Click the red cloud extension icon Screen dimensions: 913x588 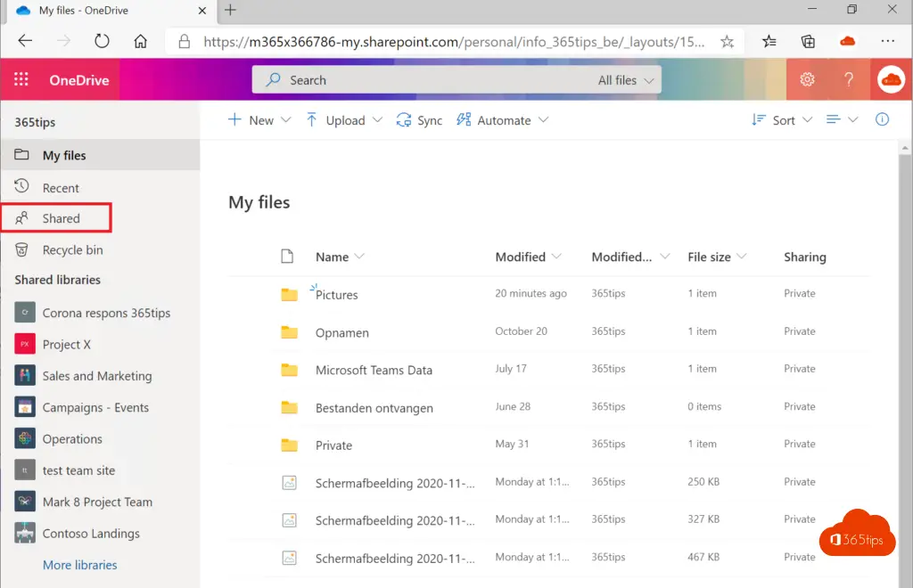point(847,41)
